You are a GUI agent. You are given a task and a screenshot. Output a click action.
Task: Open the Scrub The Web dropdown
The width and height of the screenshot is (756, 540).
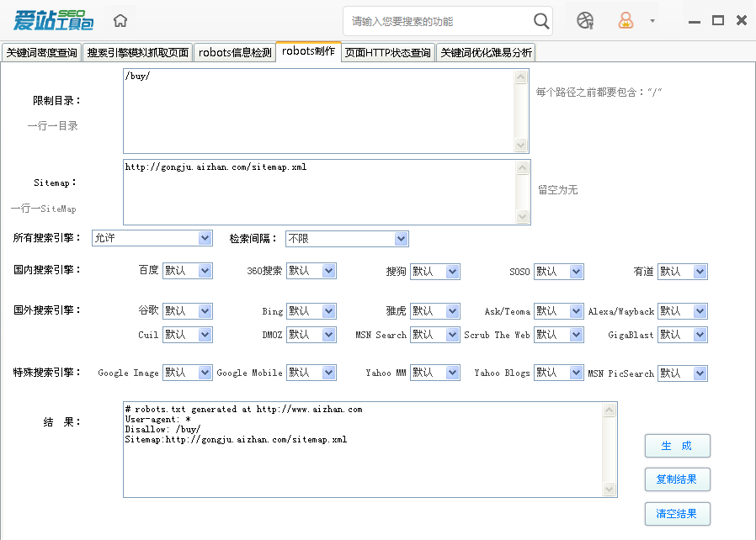[x=559, y=334]
